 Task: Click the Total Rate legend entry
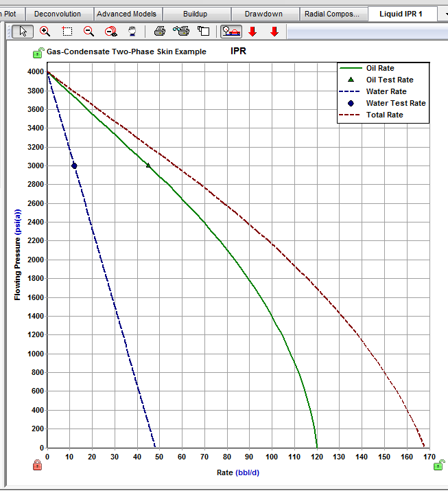click(x=384, y=115)
